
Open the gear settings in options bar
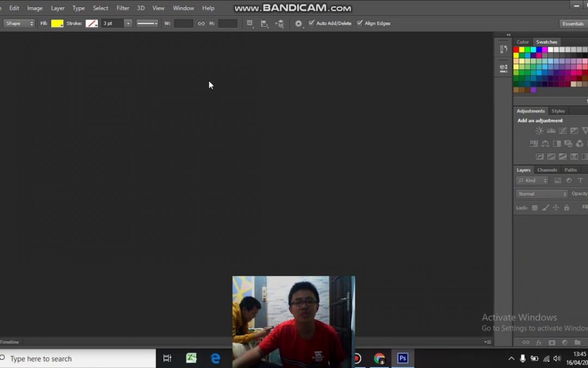point(298,23)
